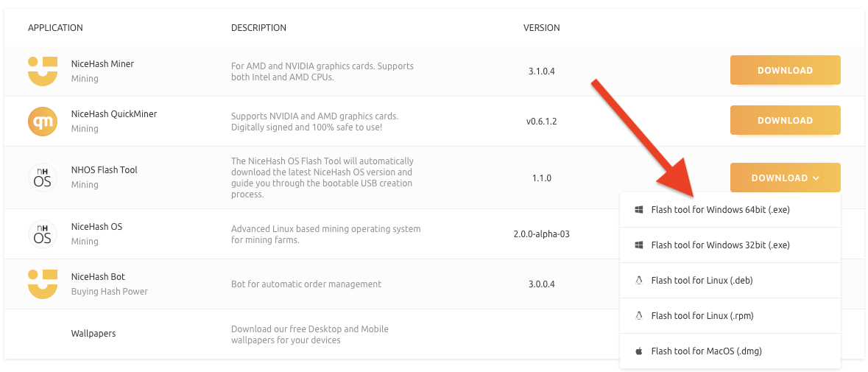Click Windows logo beside 64bit flash tool
Image resolution: width=868 pixels, height=372 pixels.
[x=639, y=210]
